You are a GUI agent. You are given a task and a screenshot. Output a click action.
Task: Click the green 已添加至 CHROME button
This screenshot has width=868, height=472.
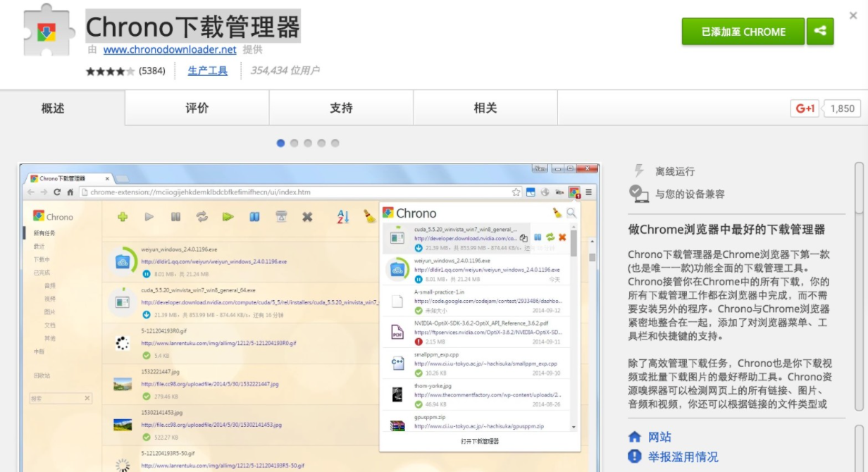point(743,32)
